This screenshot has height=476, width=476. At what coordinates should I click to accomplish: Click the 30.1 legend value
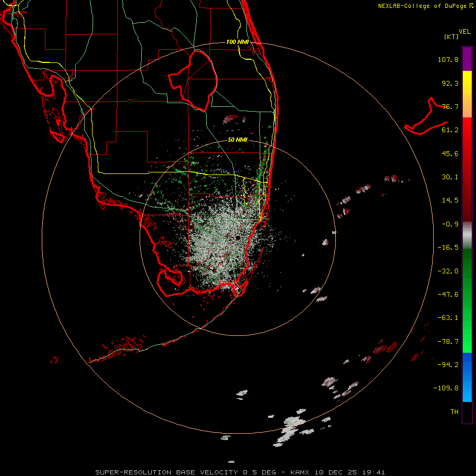tap(450, 177)
